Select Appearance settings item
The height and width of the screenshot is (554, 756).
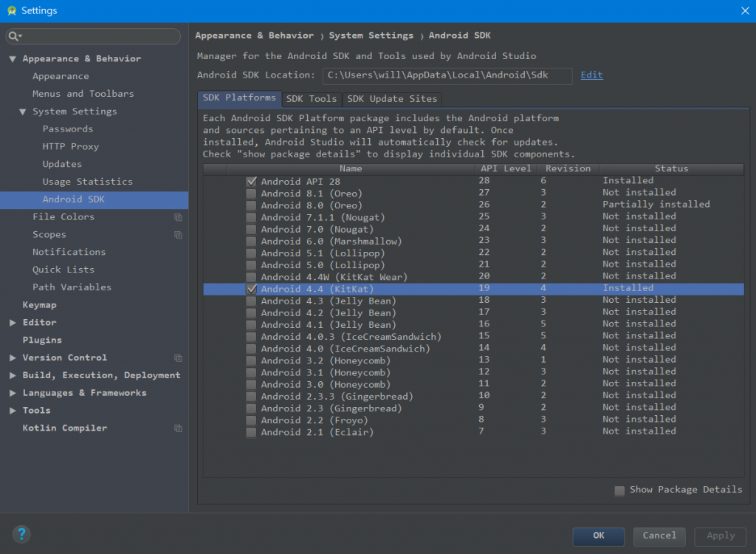[61, 76]
